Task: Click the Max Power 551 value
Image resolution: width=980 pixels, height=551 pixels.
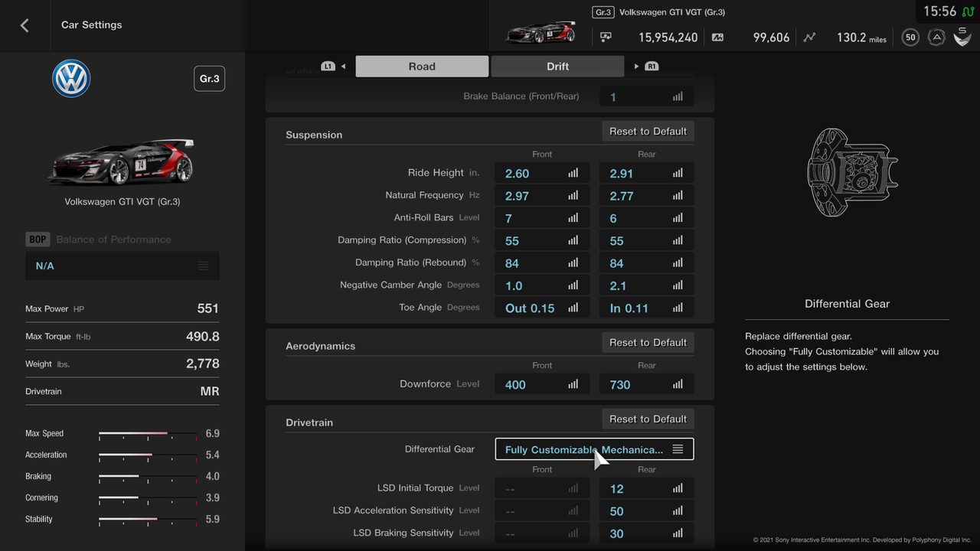Action: click(208, 308)
